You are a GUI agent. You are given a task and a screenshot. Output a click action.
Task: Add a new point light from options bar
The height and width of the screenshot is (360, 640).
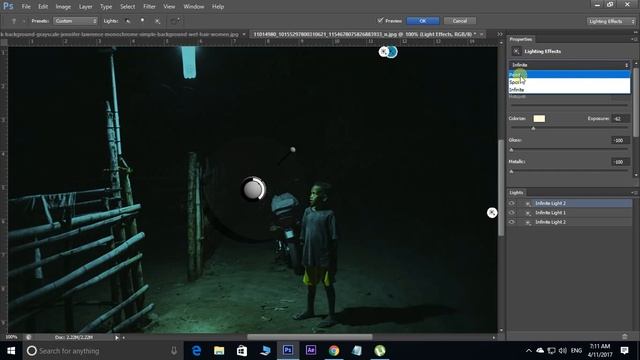click(x=142, y=21)
